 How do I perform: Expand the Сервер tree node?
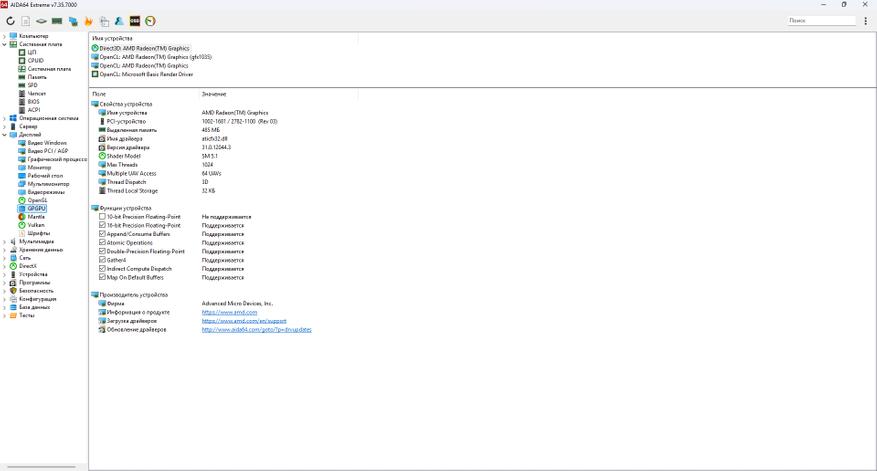coord(4,126)
